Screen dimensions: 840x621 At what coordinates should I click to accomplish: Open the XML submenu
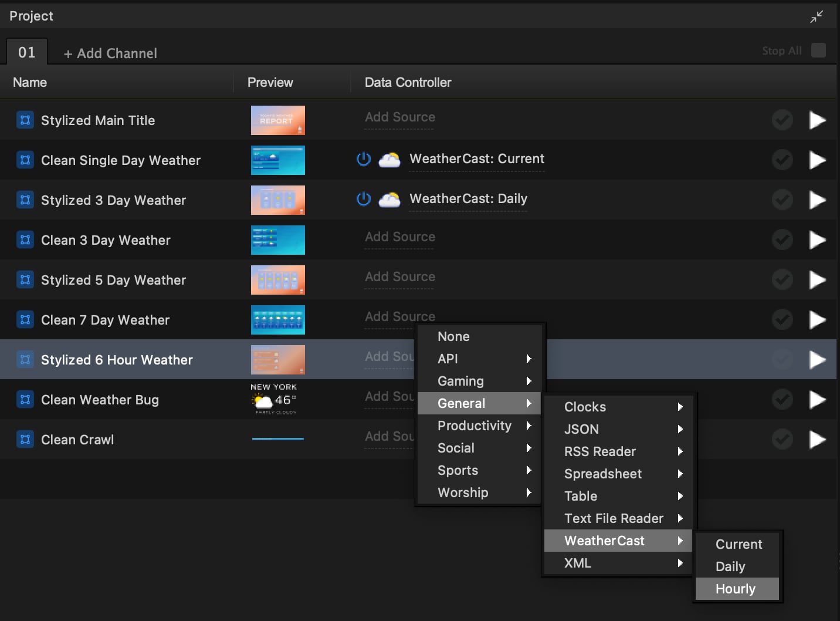[x=618, y=563]
